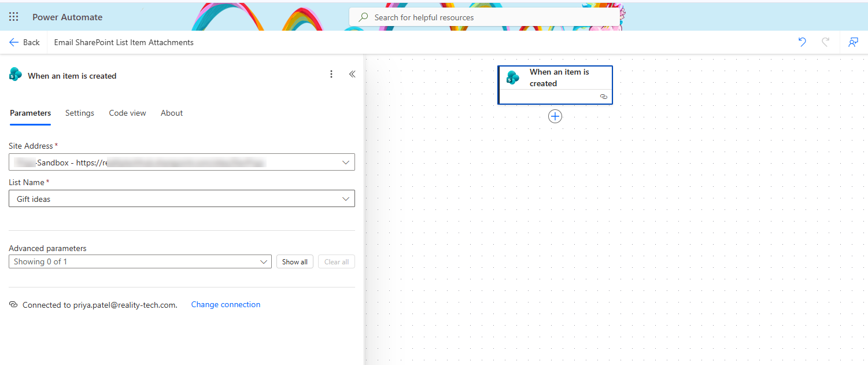Click the Advanced parameters label

(47, 248)
